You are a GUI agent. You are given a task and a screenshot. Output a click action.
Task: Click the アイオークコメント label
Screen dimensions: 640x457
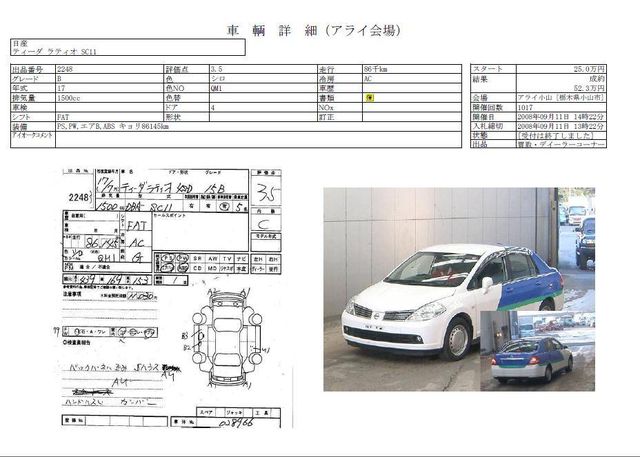tap(32, 135)
